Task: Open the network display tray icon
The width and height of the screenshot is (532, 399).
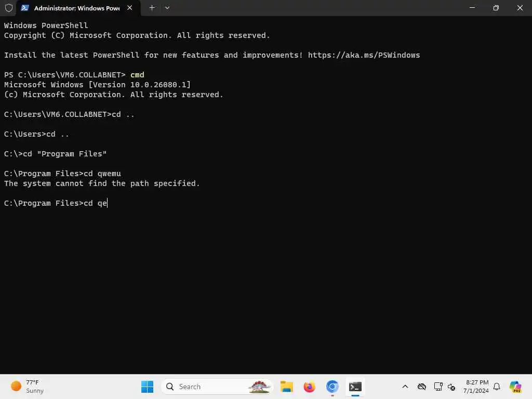Action: [x=438, y=387]
